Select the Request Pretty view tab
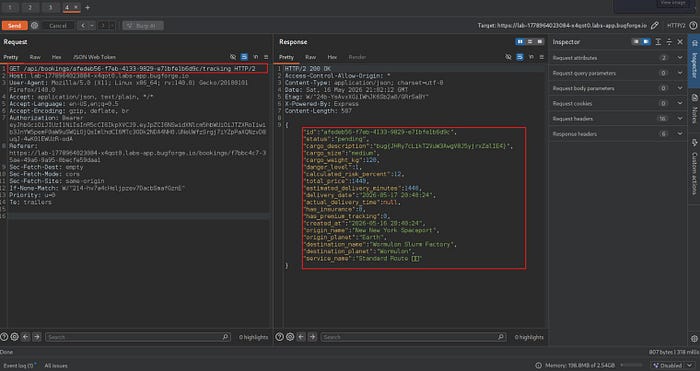700x371 pixels. point(11,57)
